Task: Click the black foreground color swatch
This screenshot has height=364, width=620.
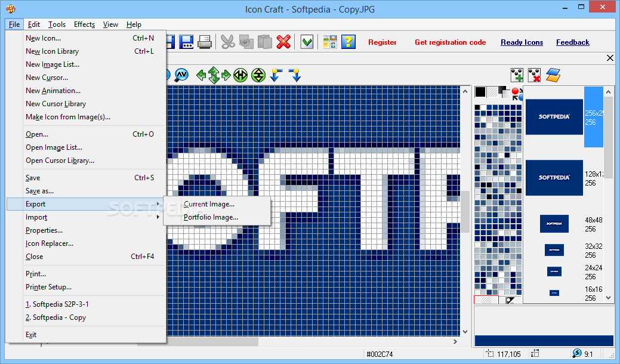Action: coord(480,92)
